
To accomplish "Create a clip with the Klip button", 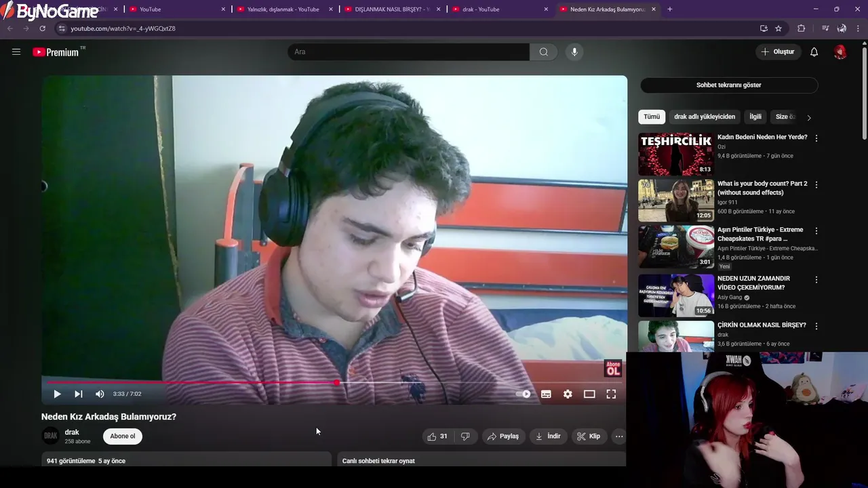I will point(589,436).
